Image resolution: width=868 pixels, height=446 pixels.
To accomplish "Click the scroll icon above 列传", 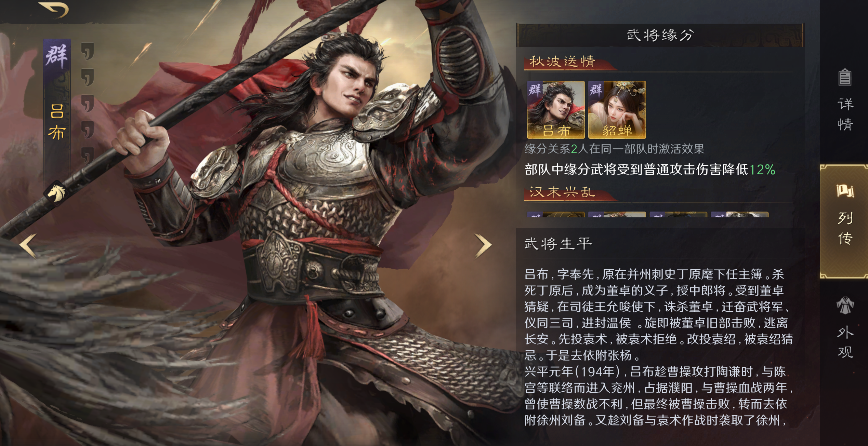I will pos(845,191).
